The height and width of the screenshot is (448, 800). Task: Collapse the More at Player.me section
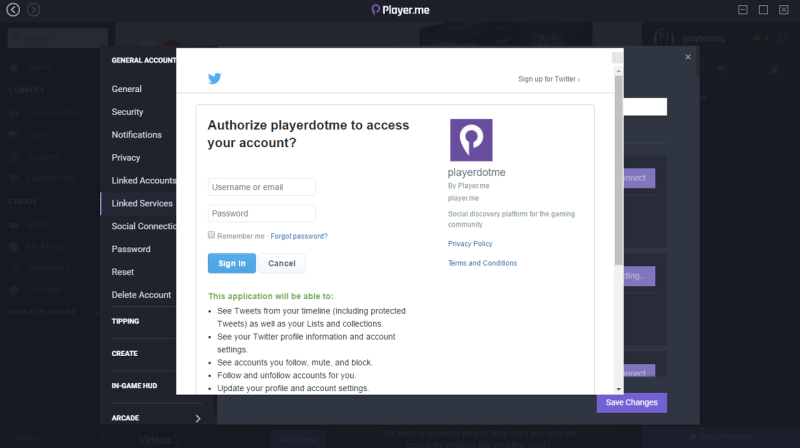[97, 312]
